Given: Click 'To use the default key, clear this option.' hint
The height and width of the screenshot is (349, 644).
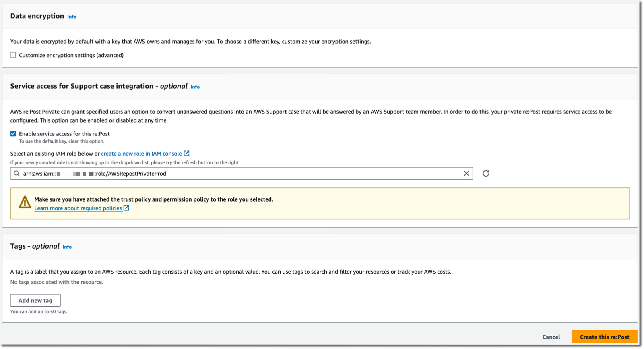Looking at the screenshot, I should click(62, 141).
